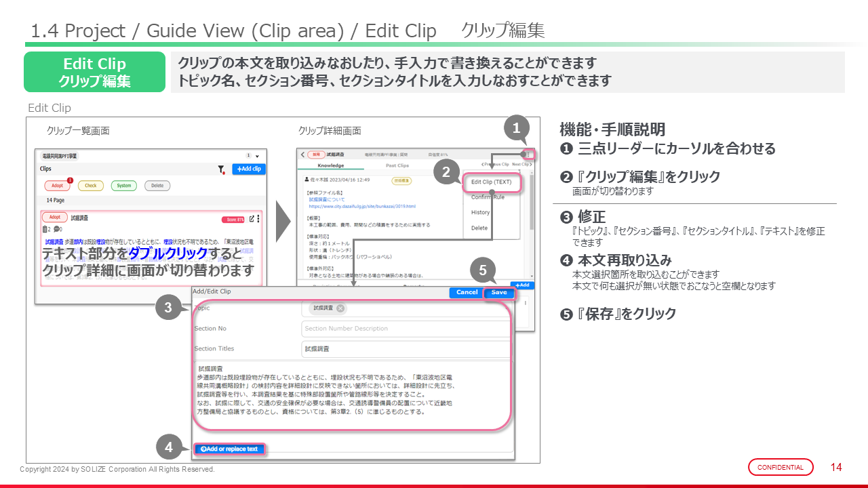Image resolution: width=868 pixels, height=488 pixels.
Task: Remove the topic tag with its x icon
Action: coord(340,308)
